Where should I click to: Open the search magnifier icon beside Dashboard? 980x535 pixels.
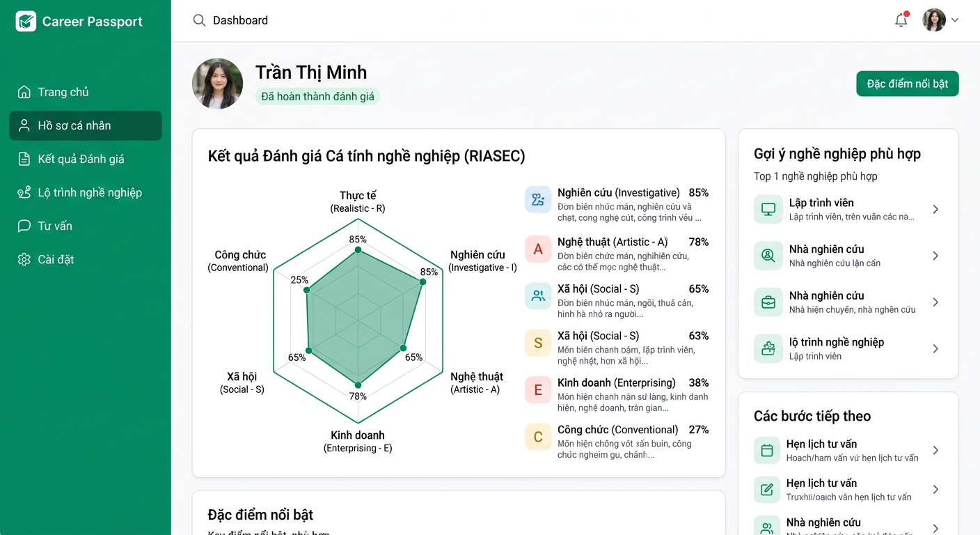point(199,20)
